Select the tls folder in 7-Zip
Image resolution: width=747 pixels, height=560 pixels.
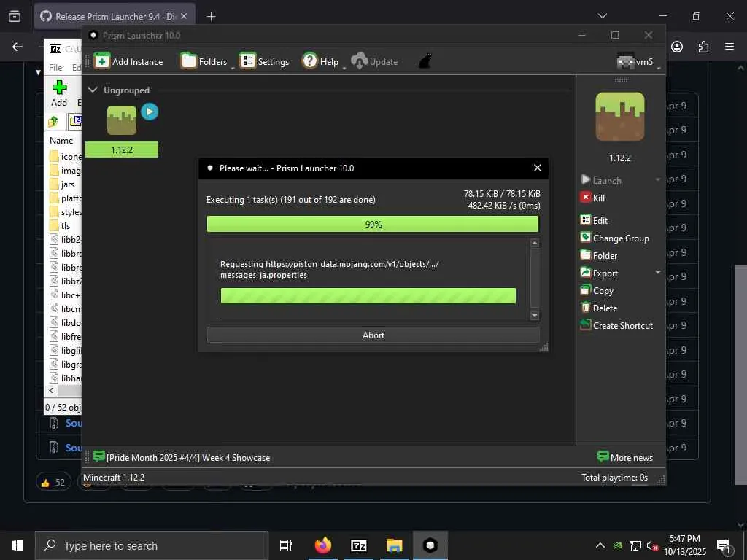pos(60,226)
